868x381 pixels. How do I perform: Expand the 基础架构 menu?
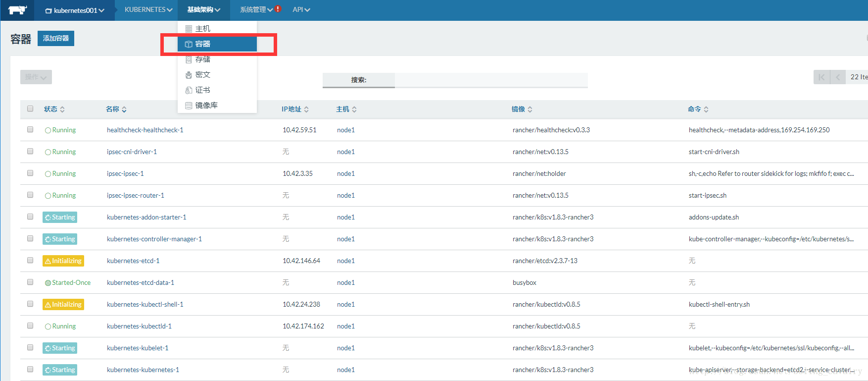pos(204,10)
